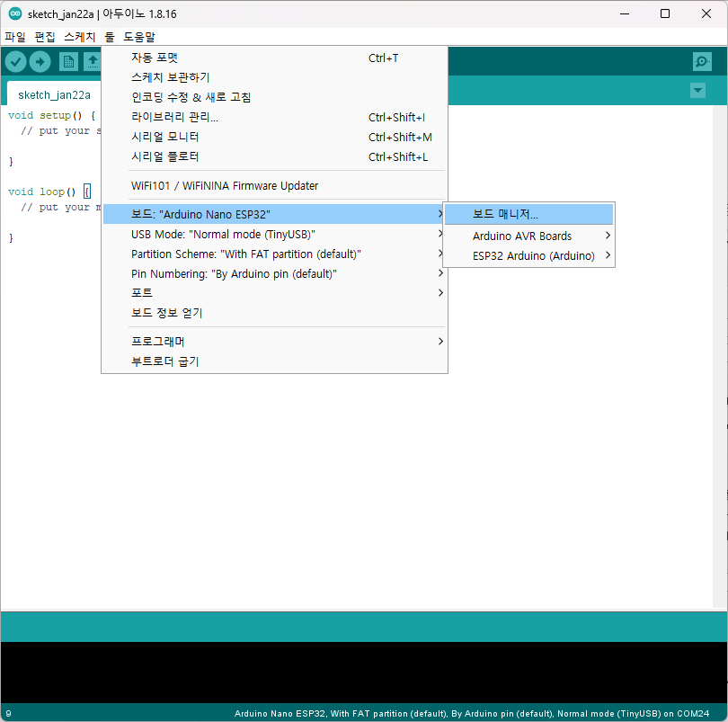Screen dimensions: 728x722
Task: Open the 파일 menu
Action: pos(15,37)
